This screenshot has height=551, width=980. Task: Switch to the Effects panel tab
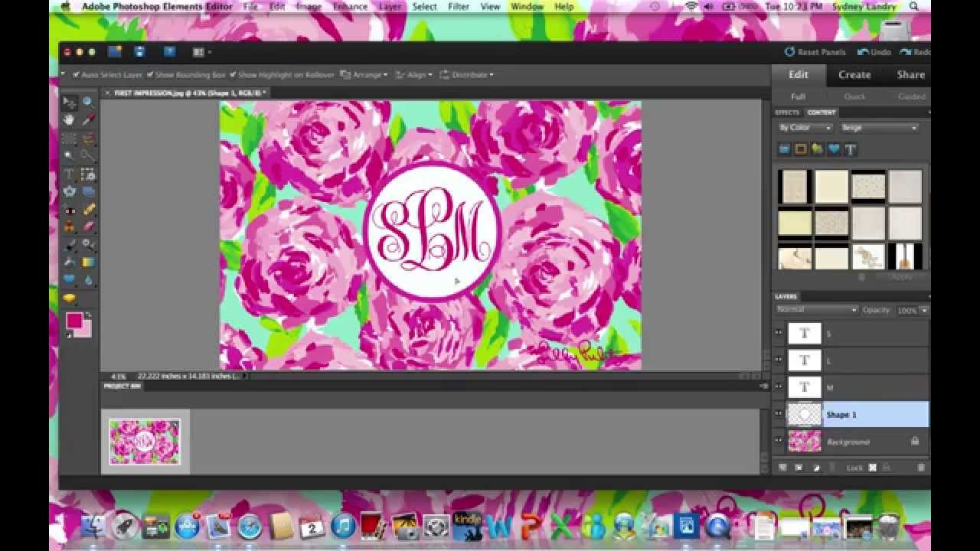[x=787, y=112]
